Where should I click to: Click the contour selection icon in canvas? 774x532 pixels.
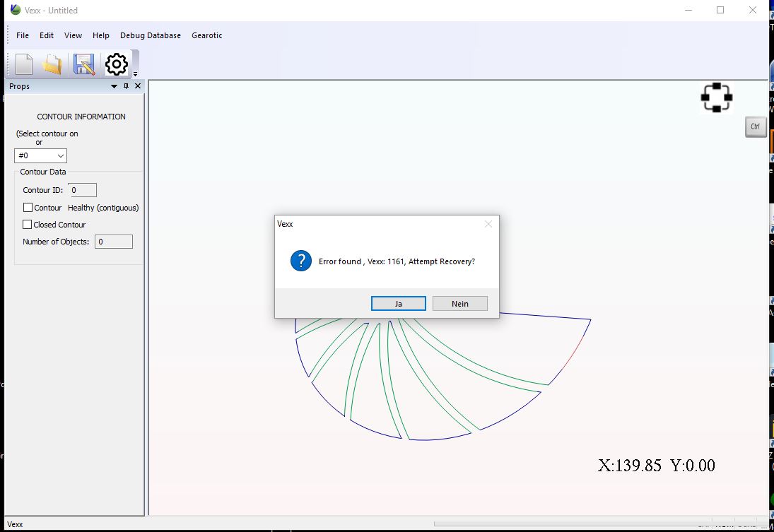pos(716,97)
